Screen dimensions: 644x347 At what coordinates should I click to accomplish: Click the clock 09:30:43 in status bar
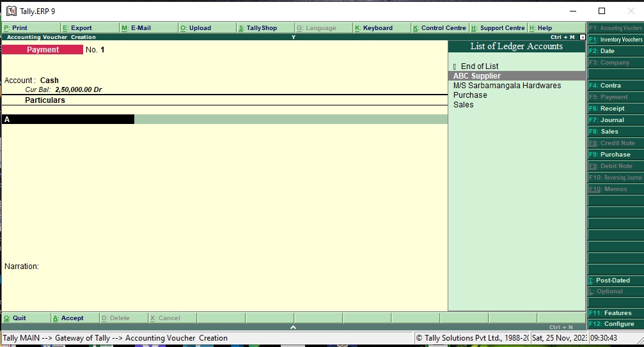pyautogui.click(x=604, y=338)
